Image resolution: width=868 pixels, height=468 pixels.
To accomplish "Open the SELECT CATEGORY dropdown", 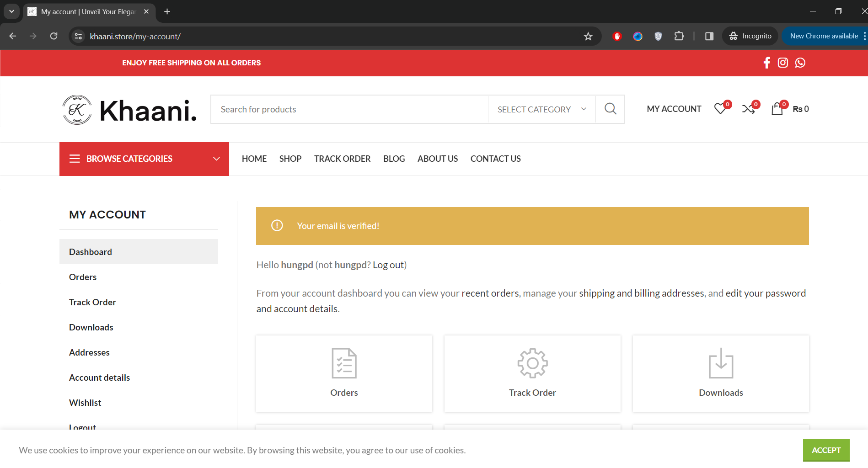I will click(541, 109).
